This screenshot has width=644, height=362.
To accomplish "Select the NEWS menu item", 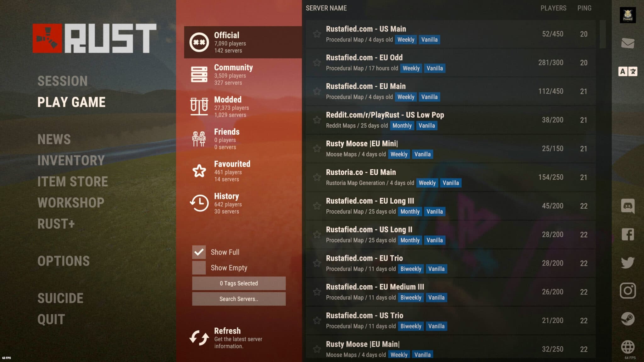I will point(53,139).
